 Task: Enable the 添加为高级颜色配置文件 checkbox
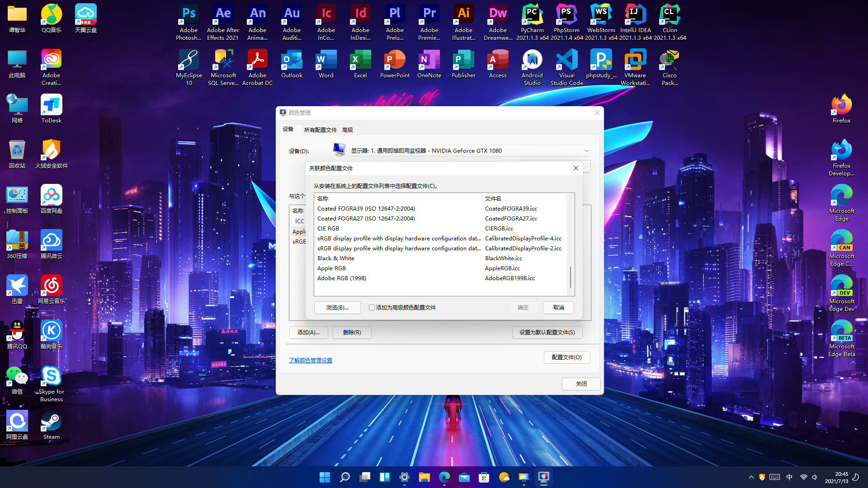tap(372, 308)
